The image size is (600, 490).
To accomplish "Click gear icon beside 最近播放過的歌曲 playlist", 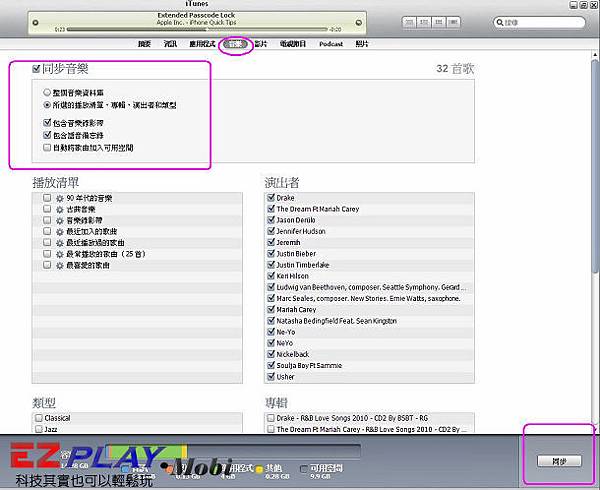I will [60, 243].
